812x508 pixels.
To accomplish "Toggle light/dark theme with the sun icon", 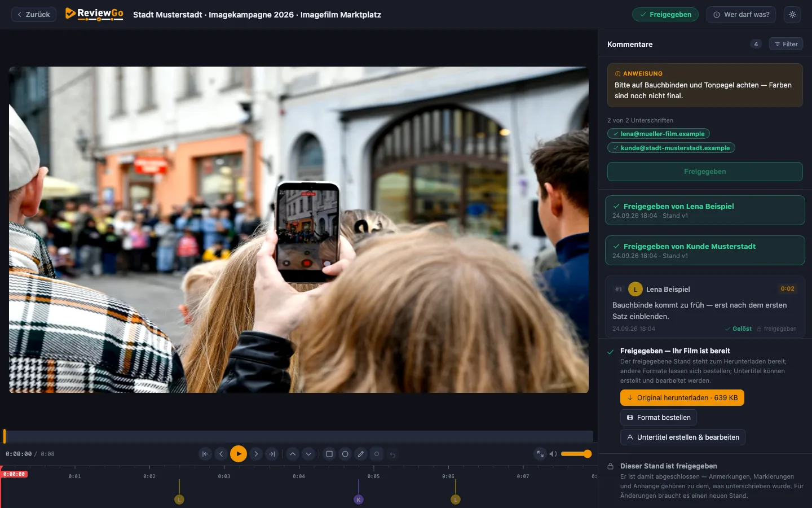I will [792, 15].
